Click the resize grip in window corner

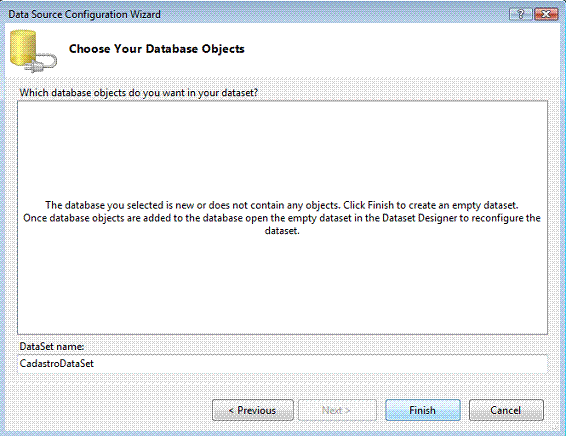(557, 428)
